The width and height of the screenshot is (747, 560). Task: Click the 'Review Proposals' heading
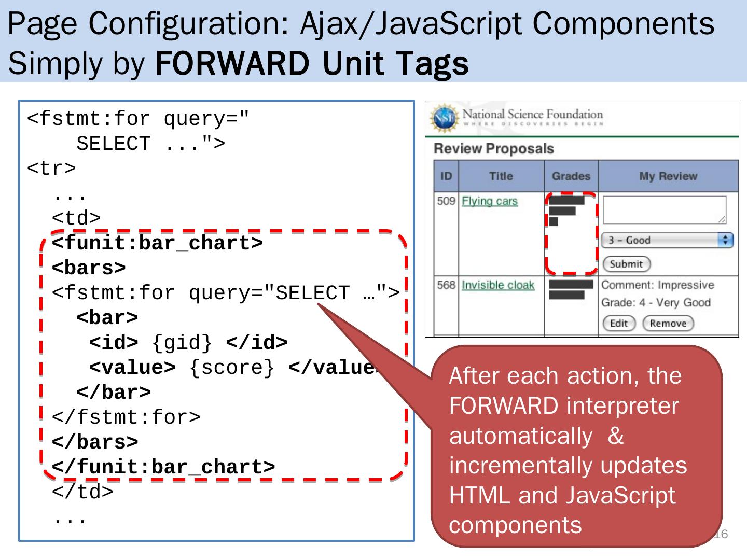click(x=494, y=149)
